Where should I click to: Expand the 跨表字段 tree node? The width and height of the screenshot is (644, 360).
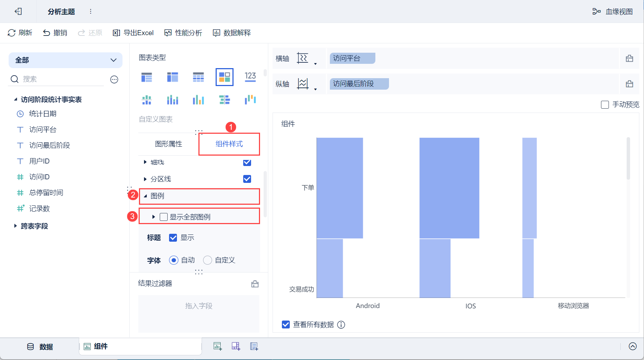tap(15, 226)
